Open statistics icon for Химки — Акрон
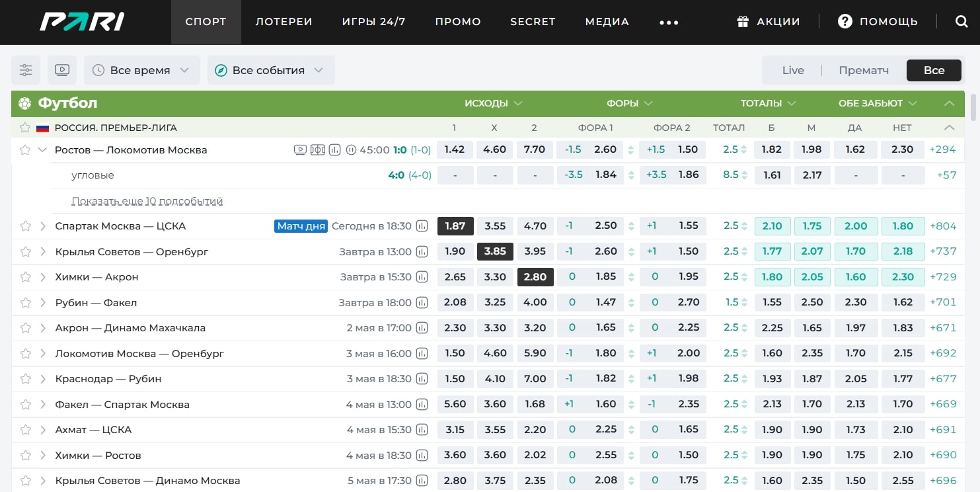 pyautogui.click(x=422, y=277)
